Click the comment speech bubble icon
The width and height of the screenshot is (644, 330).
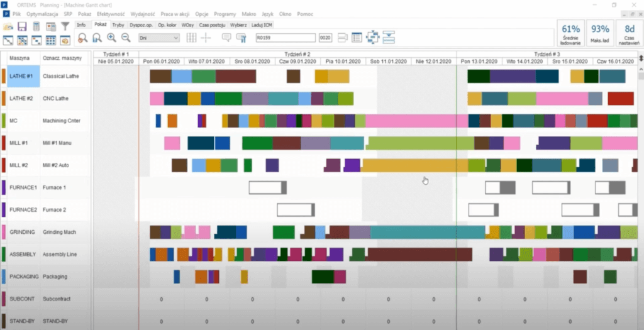[x=226, y=38]
